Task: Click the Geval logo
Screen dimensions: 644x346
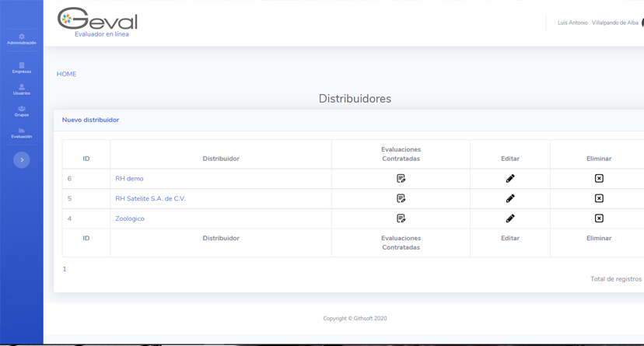Action: pyautogui.click(x=97, y=22)
